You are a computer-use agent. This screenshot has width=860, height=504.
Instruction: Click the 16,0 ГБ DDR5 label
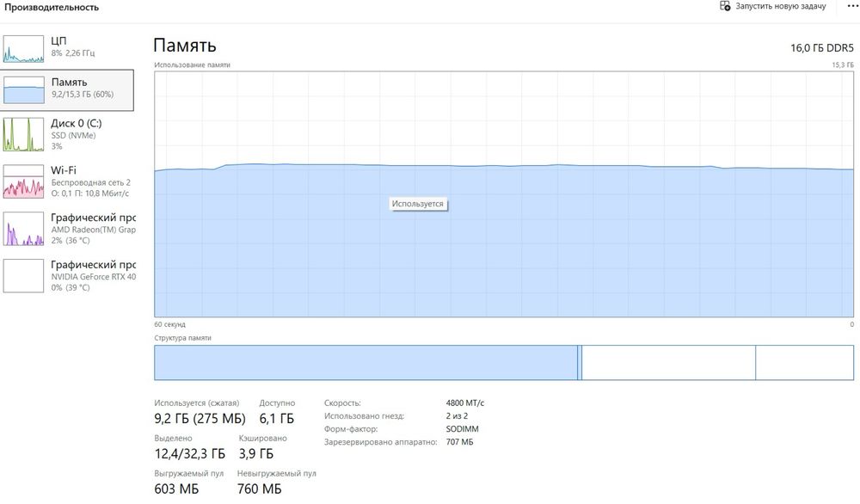click(x=821, y=48)
